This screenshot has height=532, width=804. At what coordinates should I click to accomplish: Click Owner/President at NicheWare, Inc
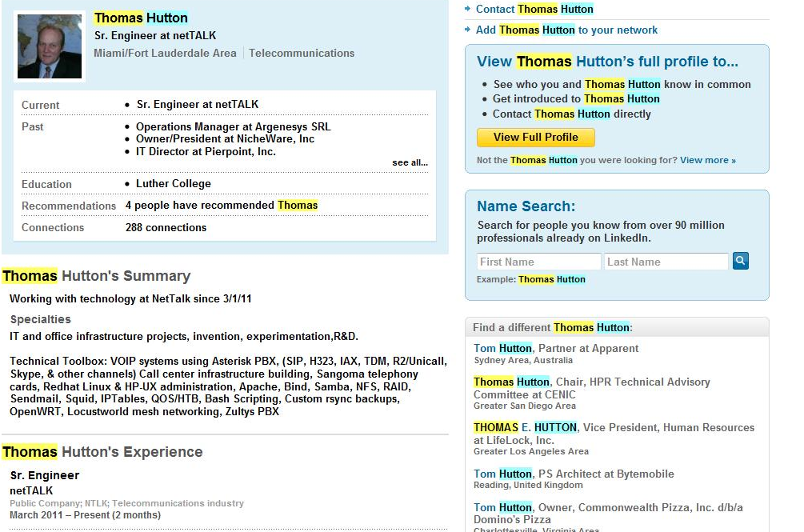225,139
